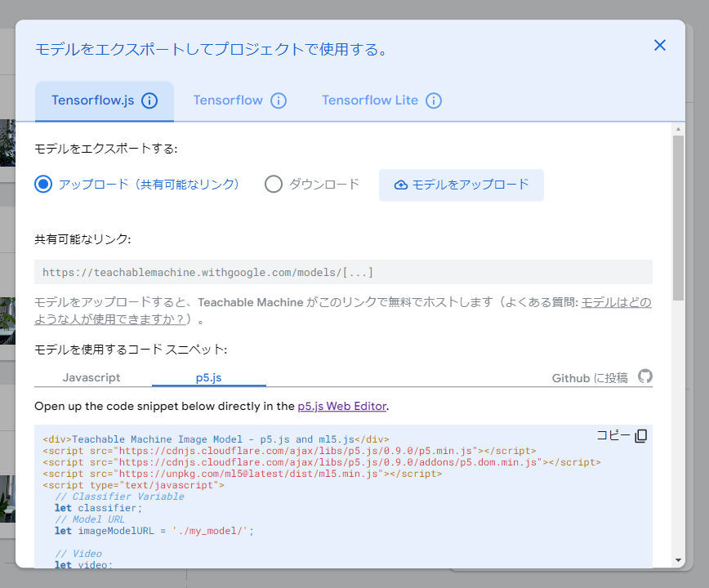Click the モデルを使用するコード スニペット: heading
This screenshot has width=709, height=588.
point(131,350)
